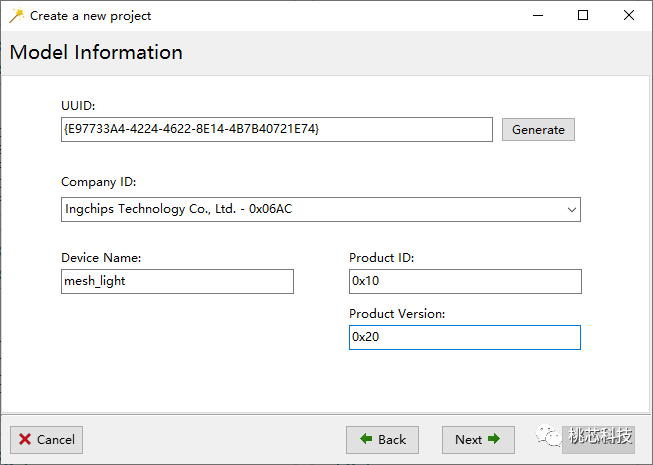The width and height of the screenshot is (653, 465).
Task: Go Back to the previous step
Action: (x=382, y=440)
